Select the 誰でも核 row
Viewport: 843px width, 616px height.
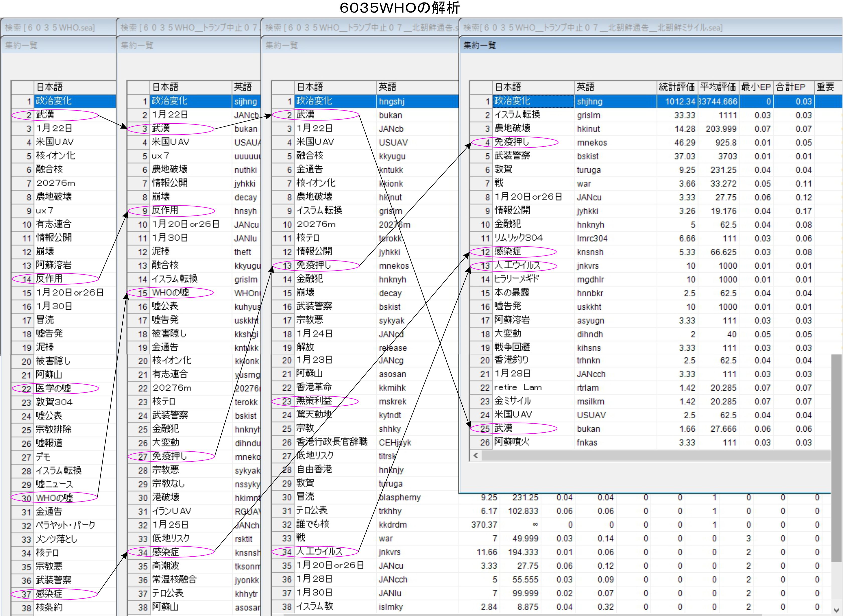pyautogui.click(x=313, y=524)
